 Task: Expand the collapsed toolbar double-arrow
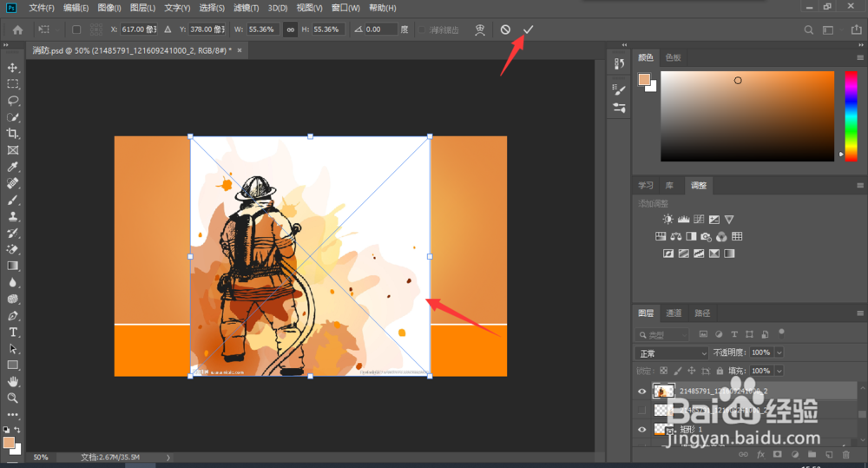click(6, 45)
